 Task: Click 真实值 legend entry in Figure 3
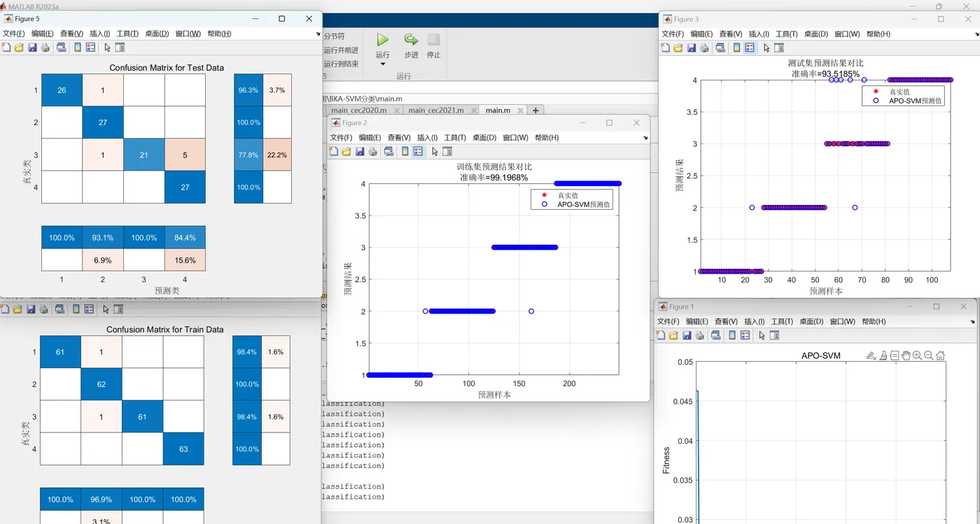point(899,92)
